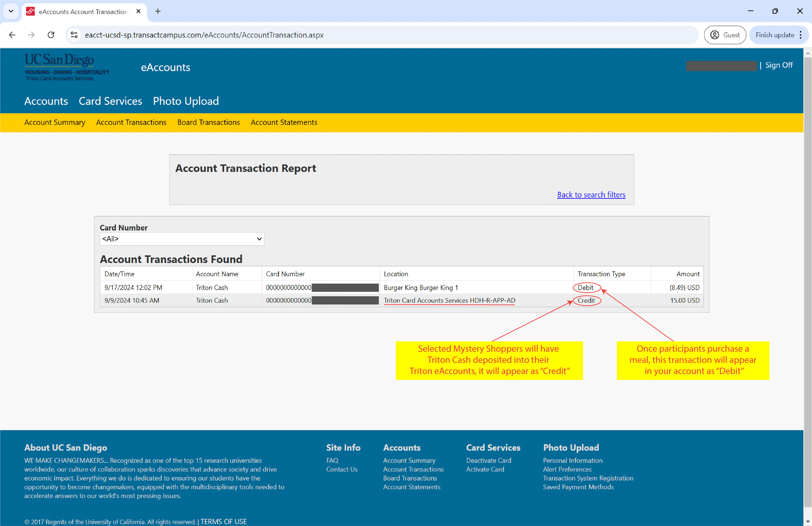The width and height of the screenshot is (812, 526).
Task: Go to Board Transactions in yellow bar
Action: coord(208,122)
